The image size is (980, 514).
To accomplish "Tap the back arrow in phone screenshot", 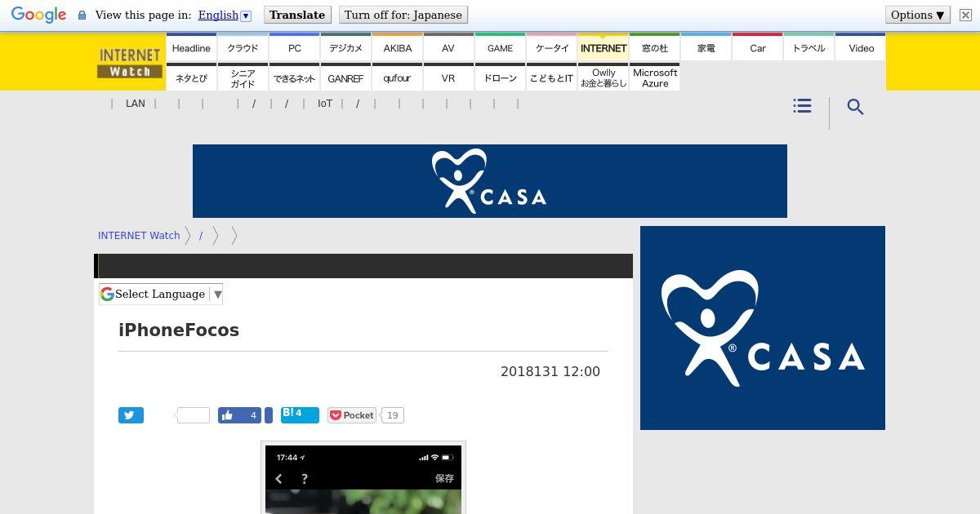I will [279, 479].
